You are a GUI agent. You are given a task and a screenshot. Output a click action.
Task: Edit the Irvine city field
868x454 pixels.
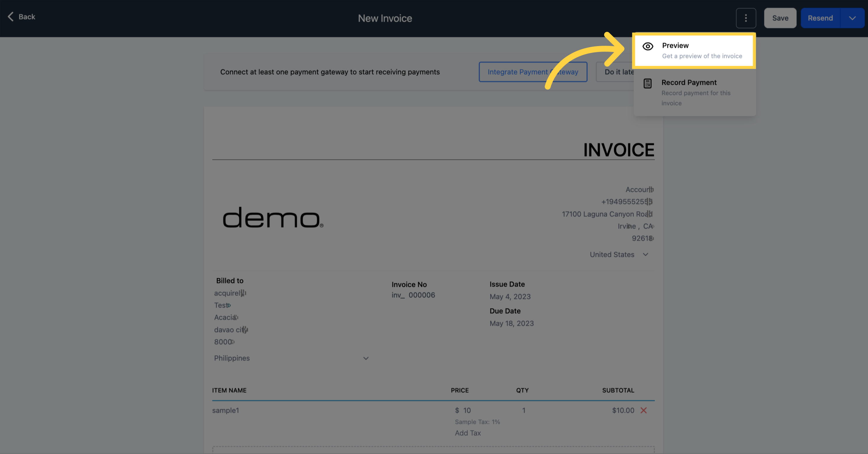click(627, 227)
